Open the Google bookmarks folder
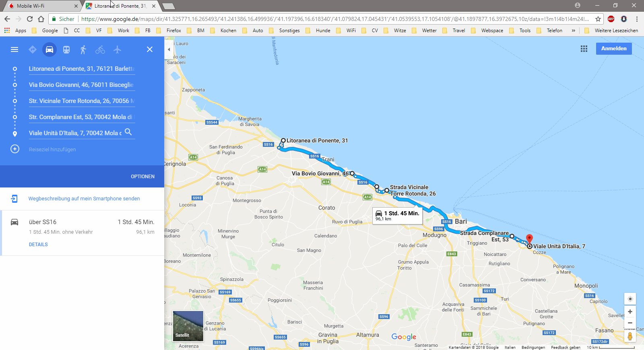The height and width of the screenshot is (350, 644). [x=45, y=31]
